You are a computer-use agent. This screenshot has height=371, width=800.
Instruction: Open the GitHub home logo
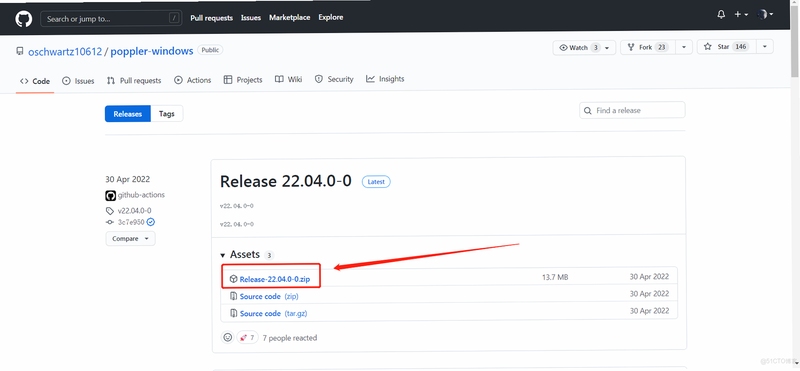click(x=23, y=18)
